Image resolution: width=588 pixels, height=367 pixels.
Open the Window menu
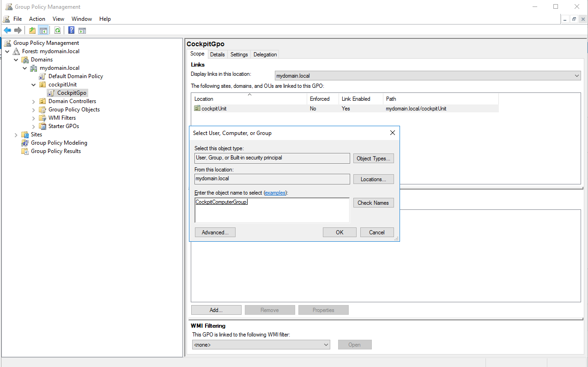[x=82, y=19]
